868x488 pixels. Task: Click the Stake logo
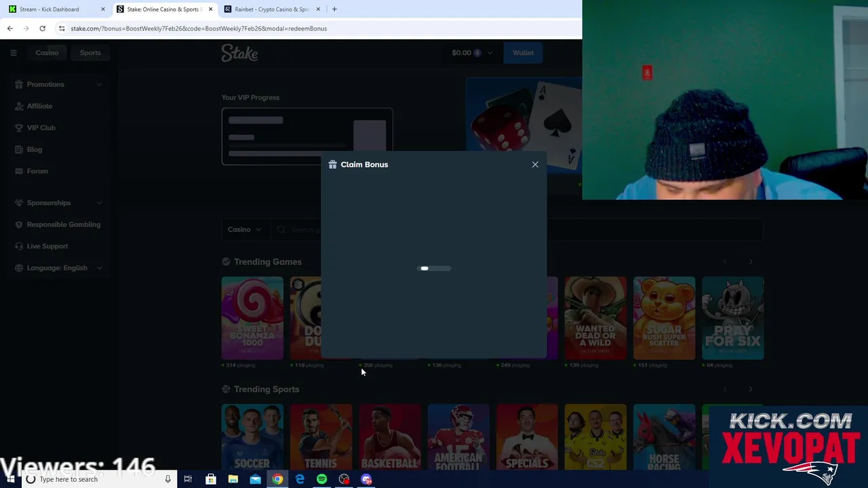point(239,53)
